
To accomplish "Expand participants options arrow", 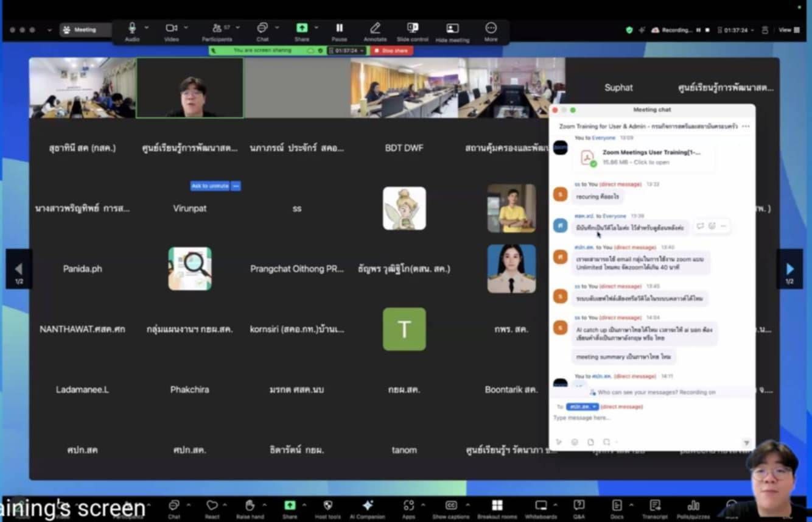I will pos(237,27).
